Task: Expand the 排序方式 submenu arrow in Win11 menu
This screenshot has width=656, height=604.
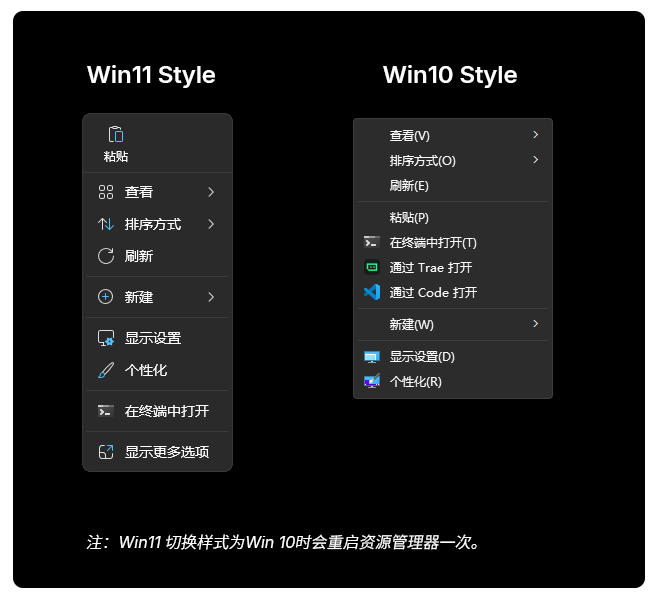Action: click(211, 224)
